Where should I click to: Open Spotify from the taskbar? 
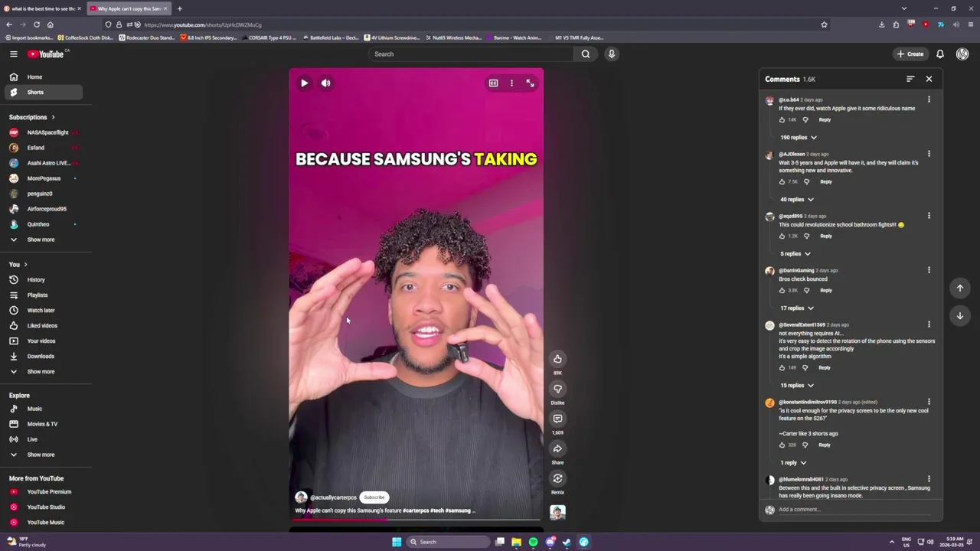point(533,542)
